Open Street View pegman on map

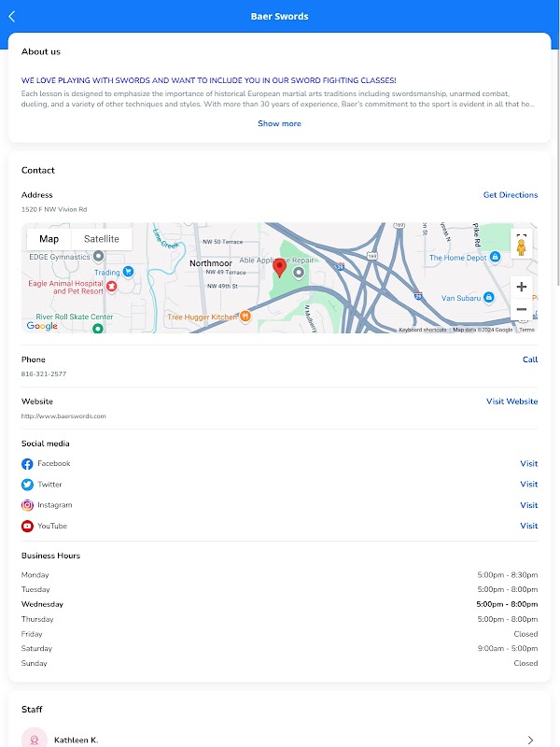(522, 248)
